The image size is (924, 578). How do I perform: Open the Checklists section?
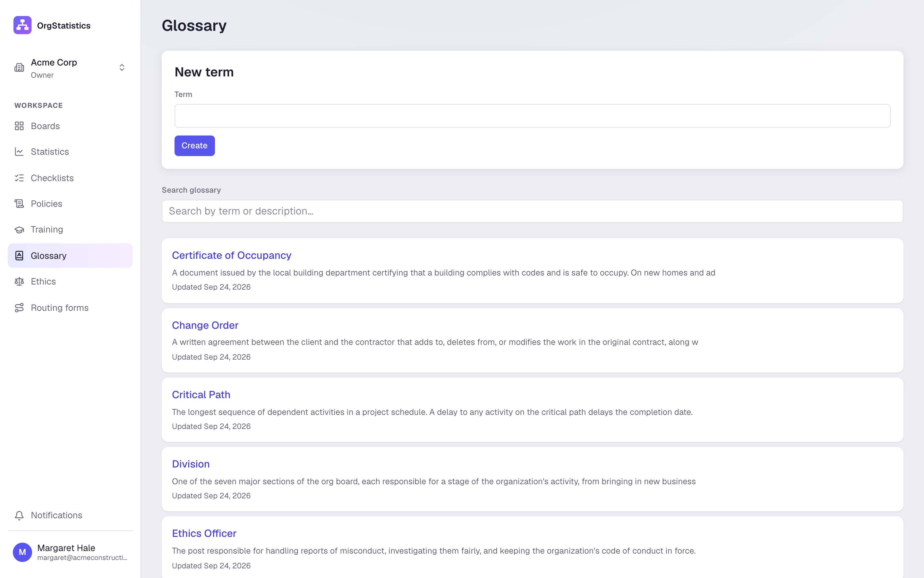(x=70, y=178)
